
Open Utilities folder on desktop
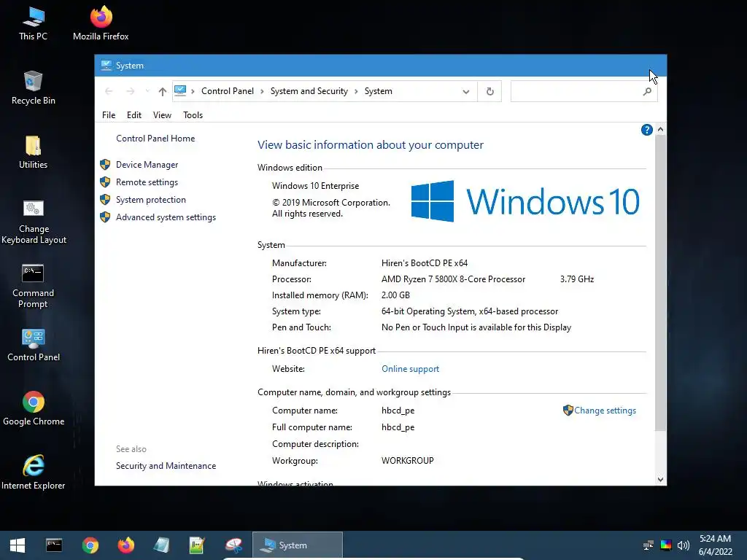(33, 152)
